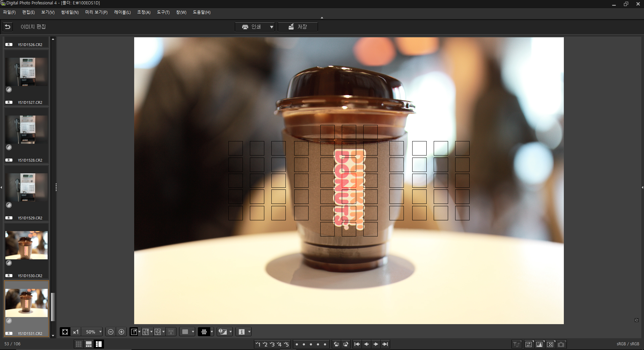Open the 조정(A) menu
Viewport: 644px width, 350px height.
point(144,12)
